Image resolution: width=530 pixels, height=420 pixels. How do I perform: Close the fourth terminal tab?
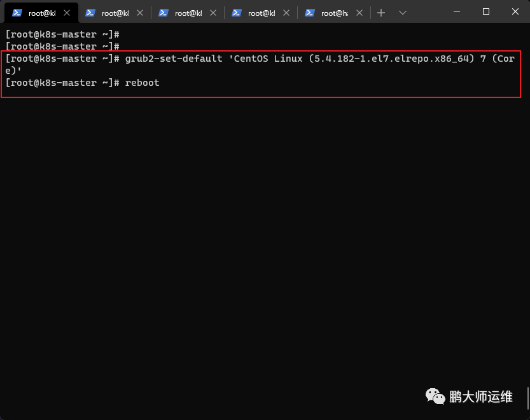pyautogui.click(x=286, y=13)
